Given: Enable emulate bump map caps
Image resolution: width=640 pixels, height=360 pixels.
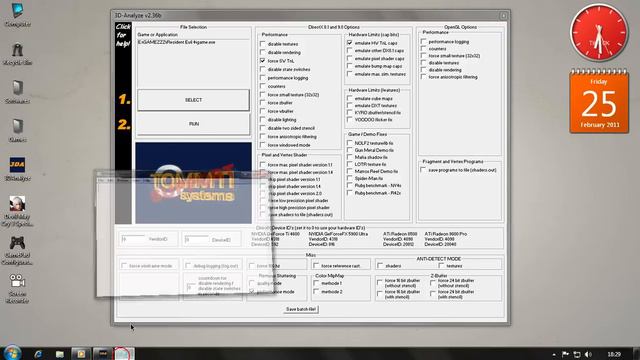Looking at the screenshot, I should coord(349,66).
